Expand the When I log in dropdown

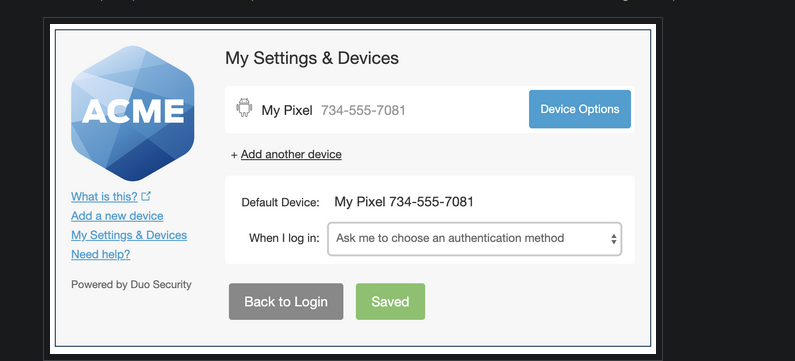475,238
